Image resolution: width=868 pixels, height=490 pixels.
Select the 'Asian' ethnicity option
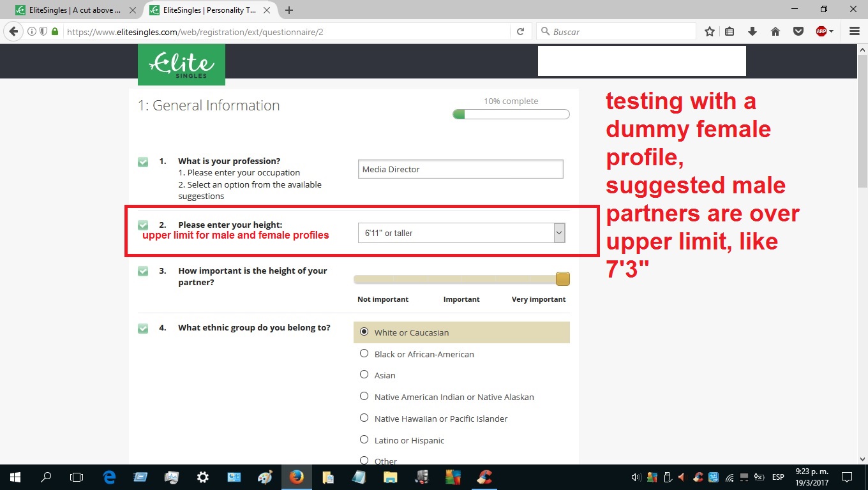click(x=364, y=375)
